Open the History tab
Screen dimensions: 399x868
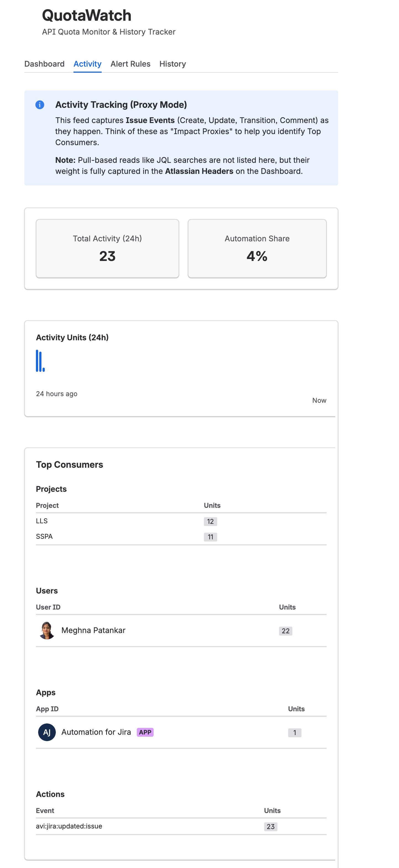172,64
